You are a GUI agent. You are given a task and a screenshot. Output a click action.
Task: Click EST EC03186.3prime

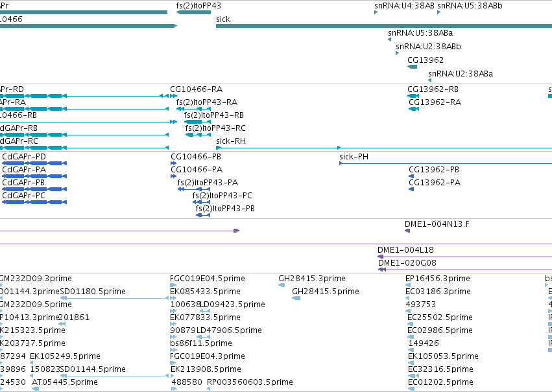tap(438, 292)
